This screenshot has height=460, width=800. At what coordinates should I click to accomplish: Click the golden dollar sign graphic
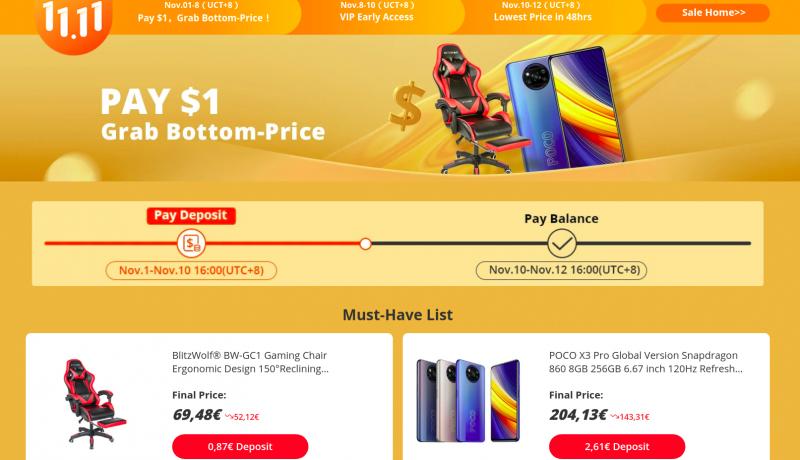tap(407, 106)
